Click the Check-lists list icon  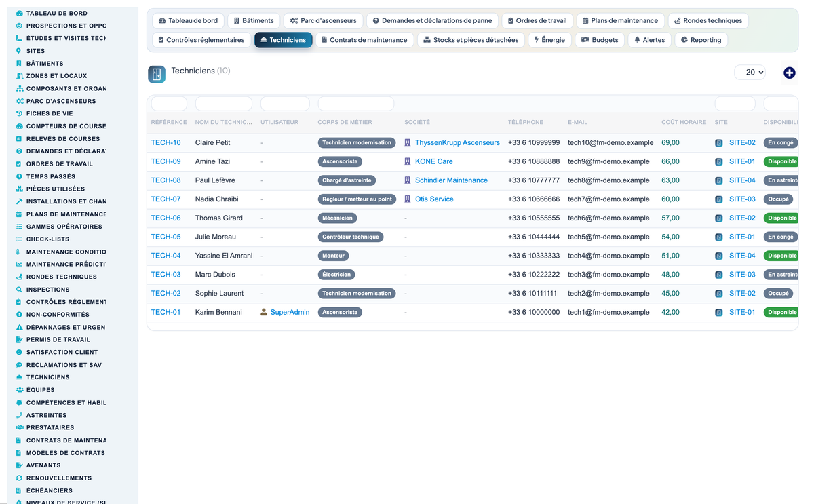coord(19,239)
